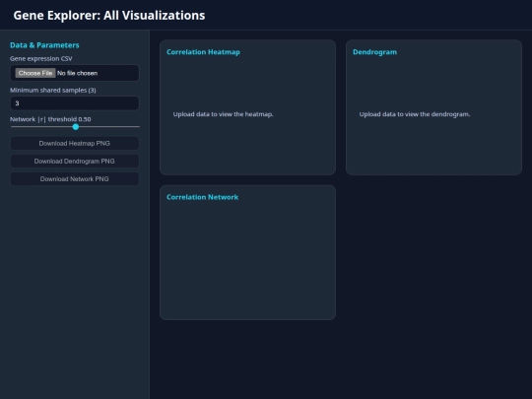The width and height of the screenshot is (532, 399).
Task: Download the Dendrogram PNG
Action: pos(75,162)
